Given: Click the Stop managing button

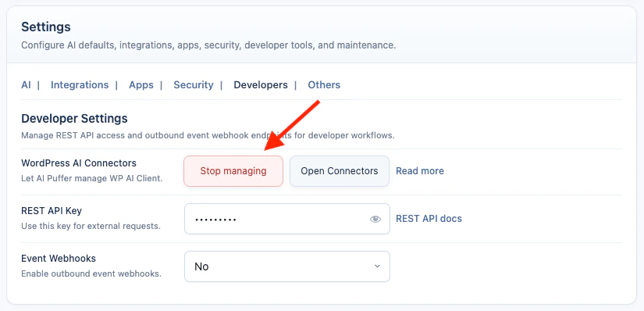Looking at the screenshot, I should (x=233, y=171).
